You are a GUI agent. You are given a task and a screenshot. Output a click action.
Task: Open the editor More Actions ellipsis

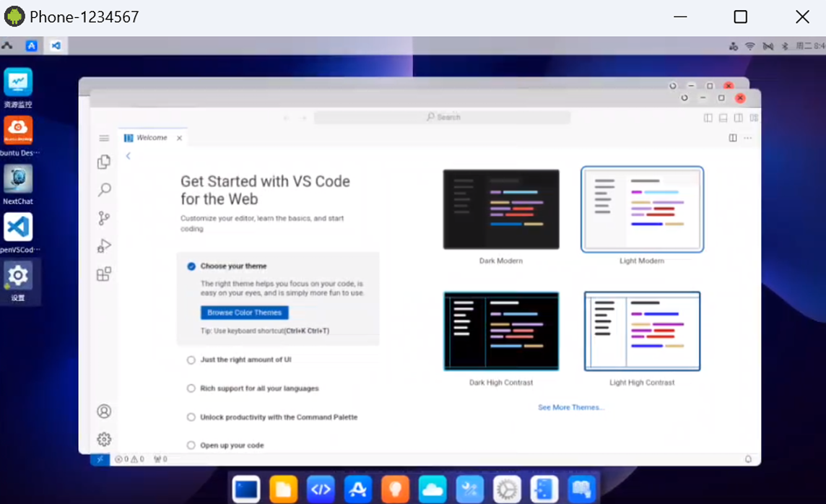748,138
